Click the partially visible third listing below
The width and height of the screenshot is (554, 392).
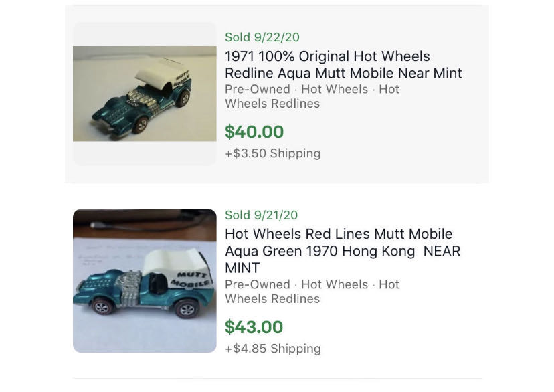(x=277, y=387)
